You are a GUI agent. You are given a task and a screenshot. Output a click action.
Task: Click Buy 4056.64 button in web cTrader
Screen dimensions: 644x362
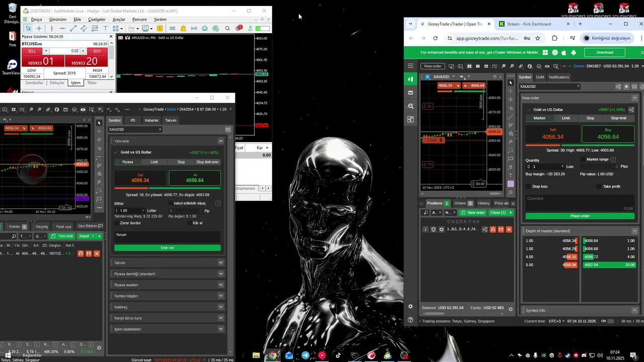point(608,134)
